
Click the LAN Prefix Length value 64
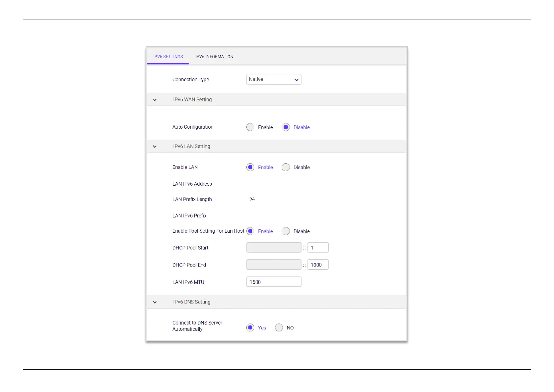[x=252, y=199]
